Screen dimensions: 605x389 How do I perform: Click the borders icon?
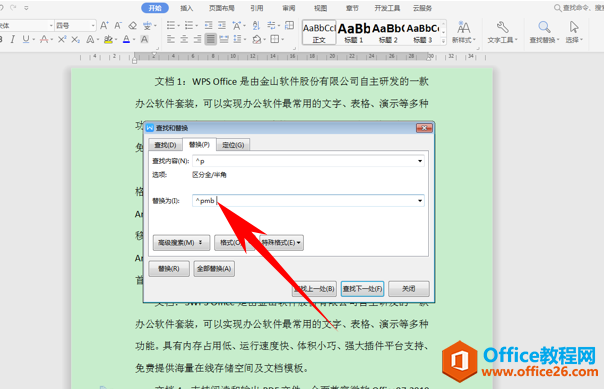(275, 39)
